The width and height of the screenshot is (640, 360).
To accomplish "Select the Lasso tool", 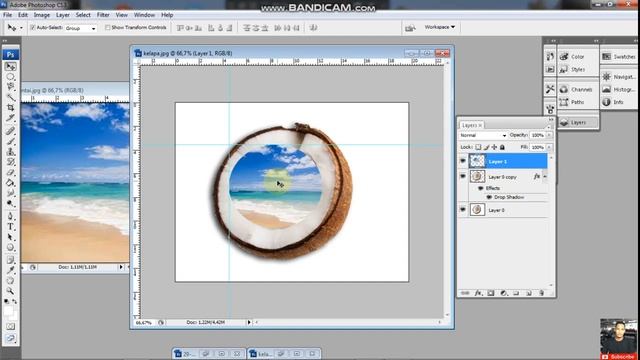I will [11, 87].
